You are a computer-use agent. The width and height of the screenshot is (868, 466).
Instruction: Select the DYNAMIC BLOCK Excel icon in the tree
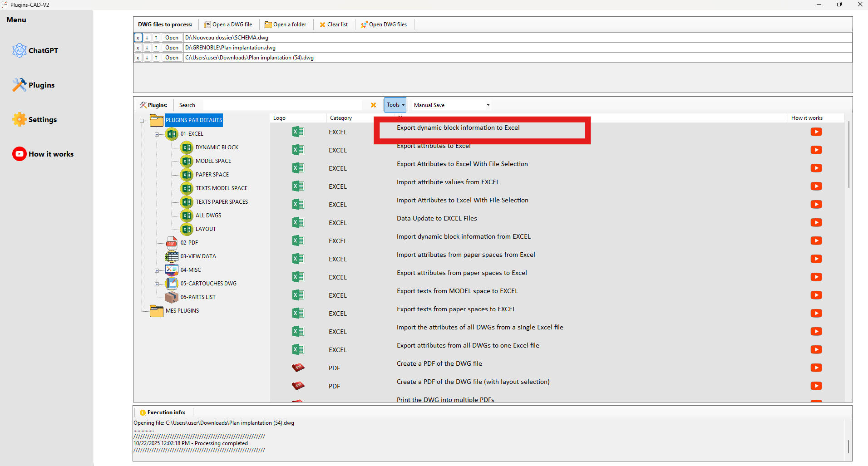click(186, 147)
